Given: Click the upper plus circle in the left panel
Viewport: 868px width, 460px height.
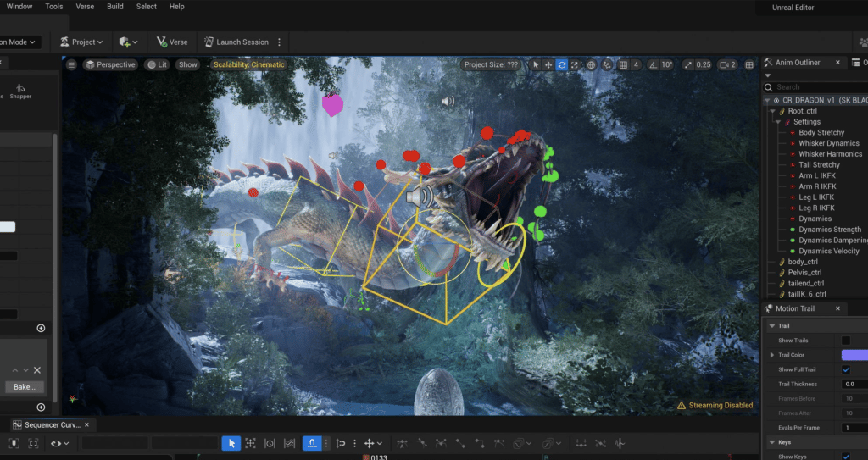Looking at the screenshot, I should 41,328.
